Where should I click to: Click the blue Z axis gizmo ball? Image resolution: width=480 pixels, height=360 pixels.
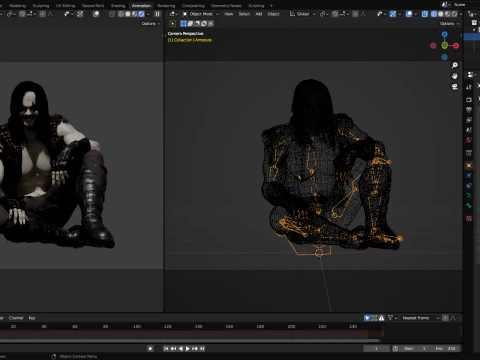coord(445,34)
